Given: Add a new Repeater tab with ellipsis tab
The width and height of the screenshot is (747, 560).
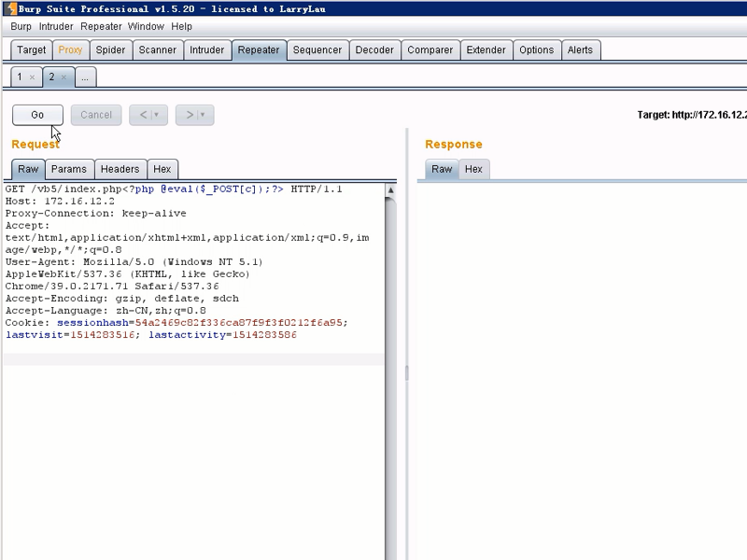Looking at the screenshot, I should pyautogui.click(x=85, y=77).
